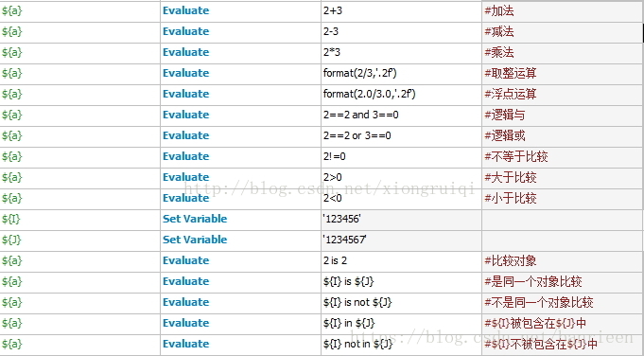Click the 2-3 expression cell

click(x=401, y=32)
